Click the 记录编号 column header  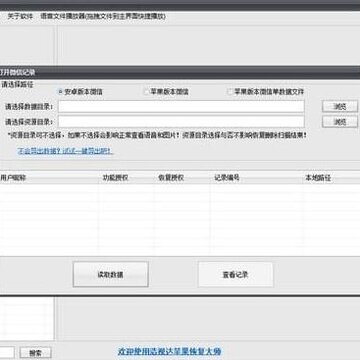point(257,178)
